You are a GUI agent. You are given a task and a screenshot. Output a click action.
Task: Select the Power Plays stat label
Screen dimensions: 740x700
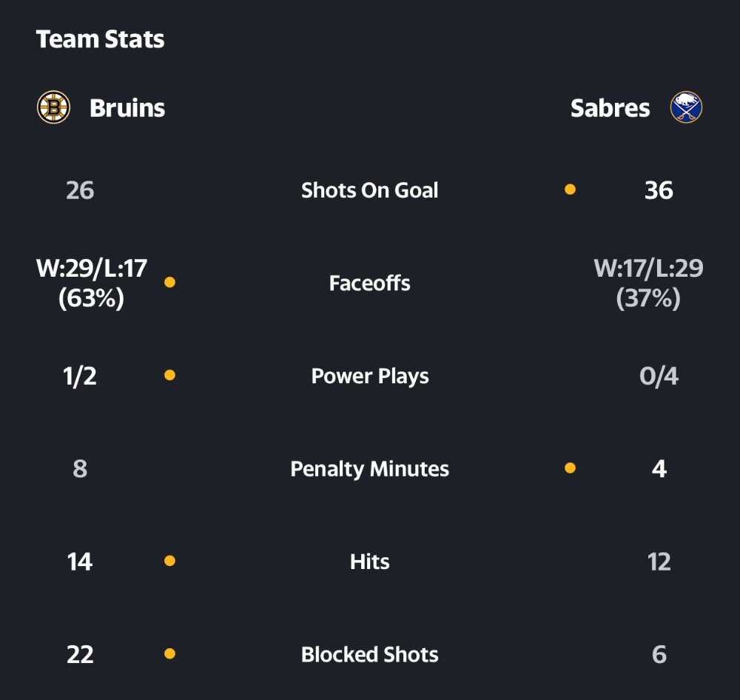coord(369,376)
